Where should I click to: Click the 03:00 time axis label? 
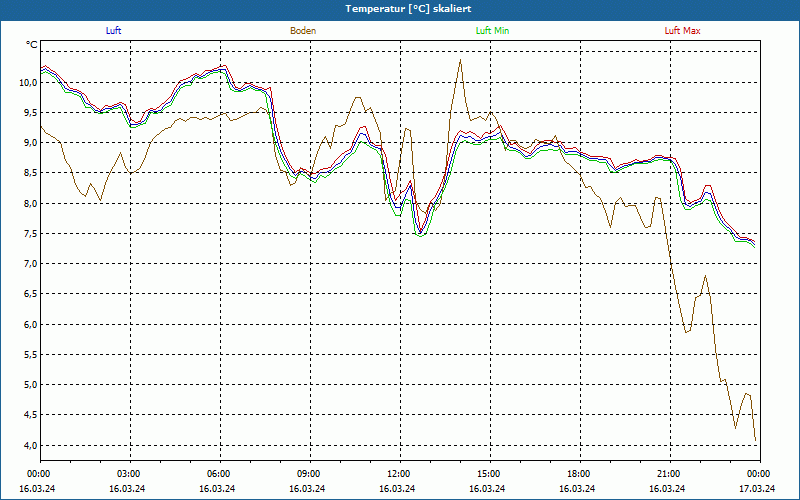130,474
